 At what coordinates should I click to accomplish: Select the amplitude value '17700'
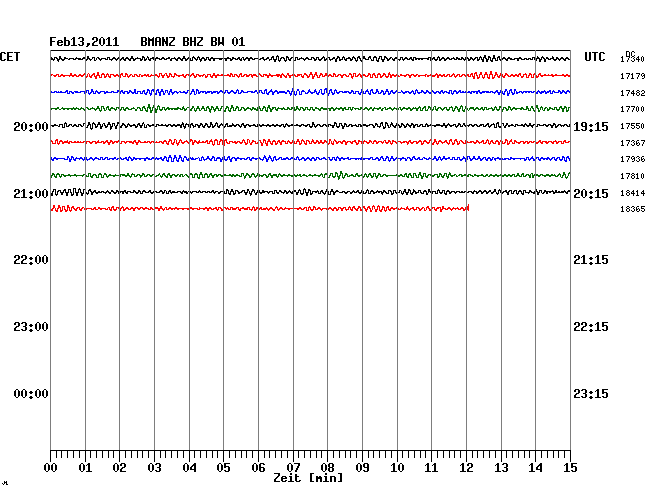633,109
